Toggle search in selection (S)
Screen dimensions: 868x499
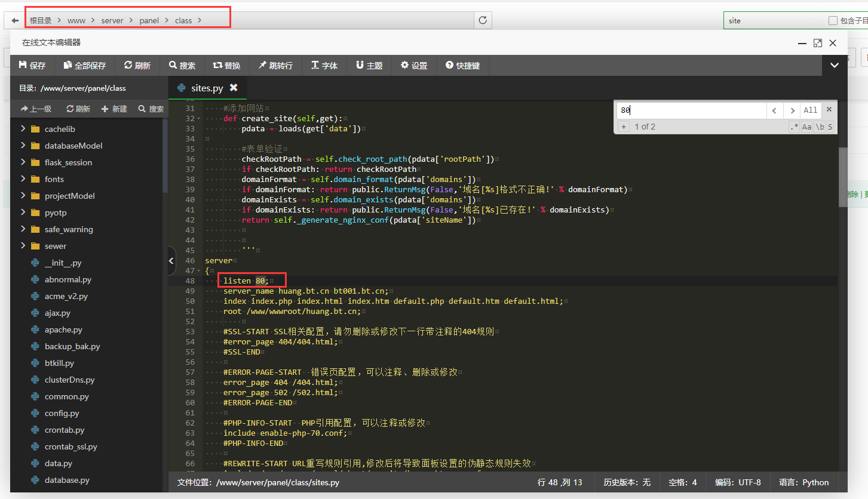pyautogui.click(x=830, y=127)
